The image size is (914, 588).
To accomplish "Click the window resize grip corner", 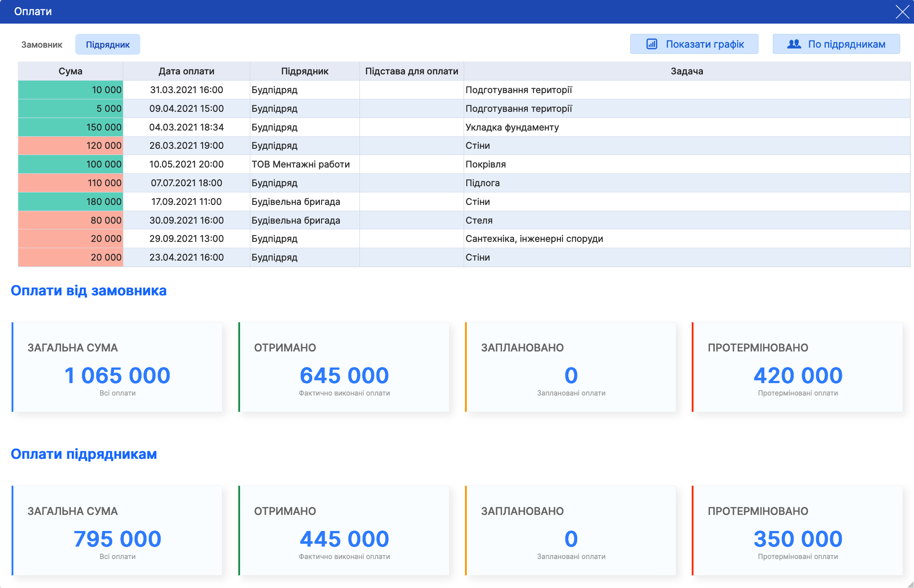I will coord(910,584).
